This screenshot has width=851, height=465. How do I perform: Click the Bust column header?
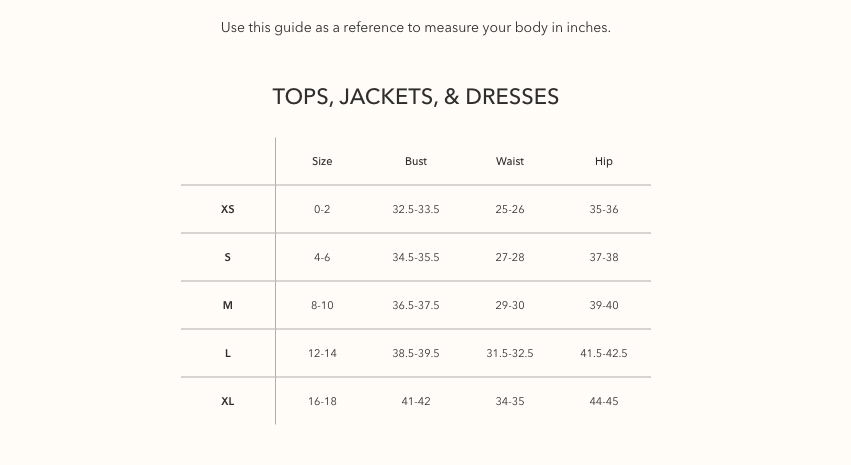[x=416, y=161]
